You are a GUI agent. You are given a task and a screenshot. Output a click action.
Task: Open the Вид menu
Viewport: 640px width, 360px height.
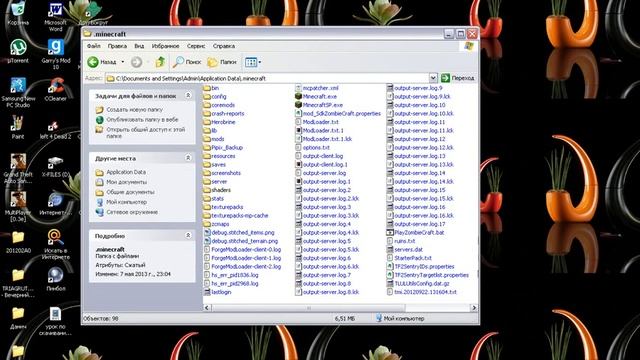[x=139, y=46]
